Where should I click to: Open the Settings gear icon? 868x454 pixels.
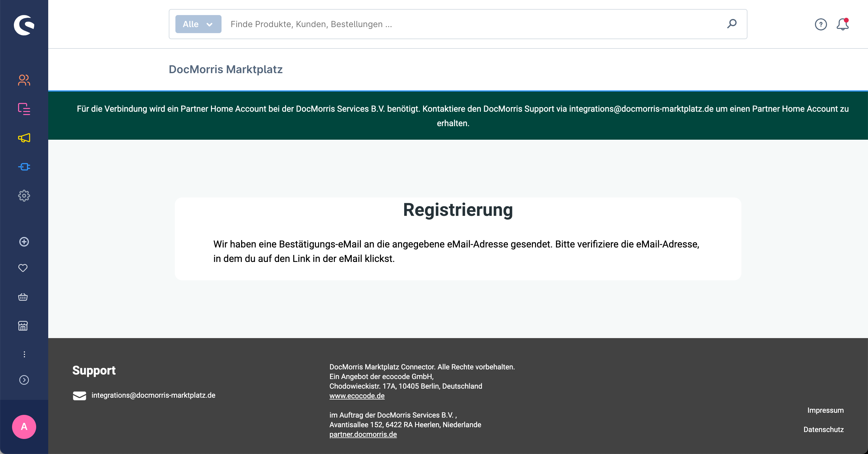coord(24,195)
